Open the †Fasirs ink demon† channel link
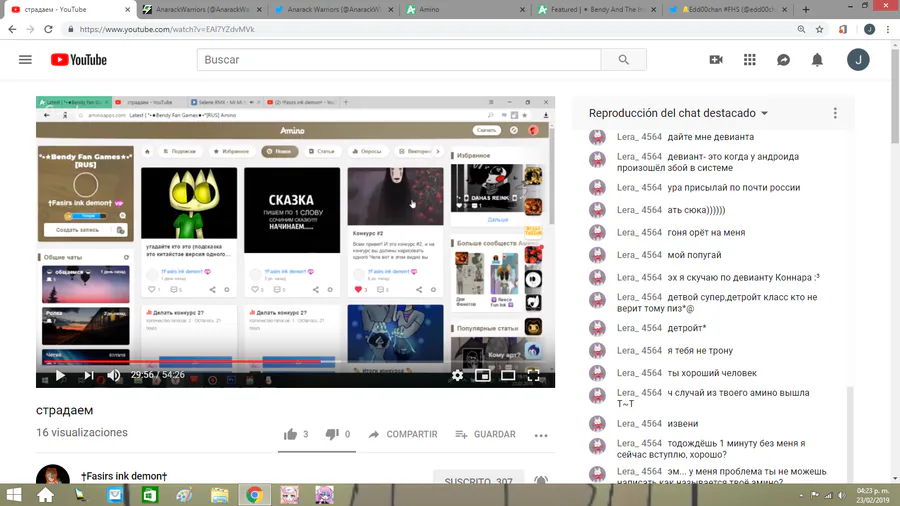The height and width of the screenshot is (506, 900). tap(124, 476)
